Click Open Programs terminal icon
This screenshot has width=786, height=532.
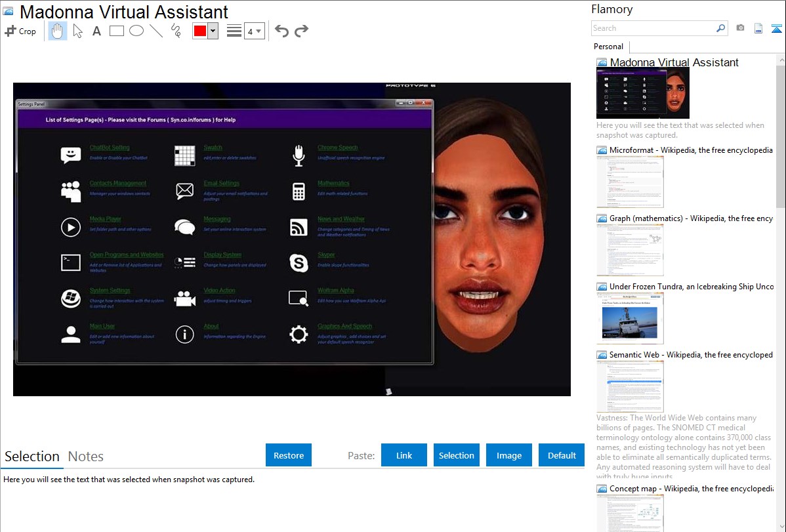tap(71, 263)
